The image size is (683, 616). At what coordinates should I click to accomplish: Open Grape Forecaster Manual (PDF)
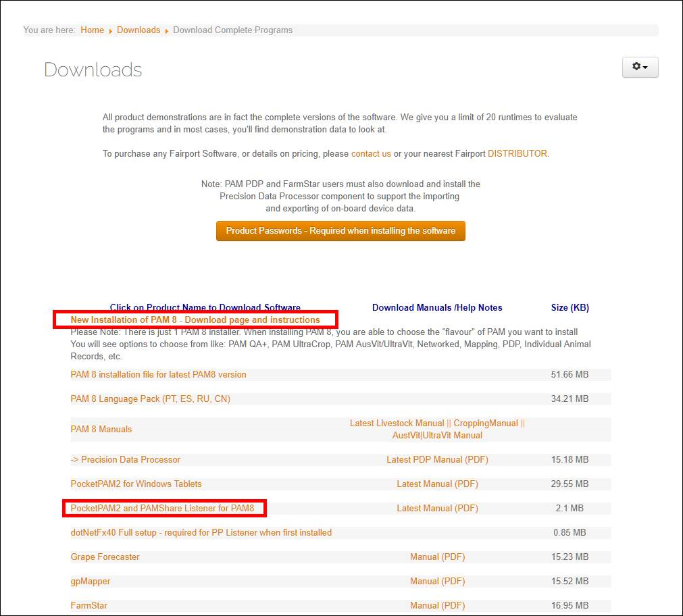[x=437, y=557]
